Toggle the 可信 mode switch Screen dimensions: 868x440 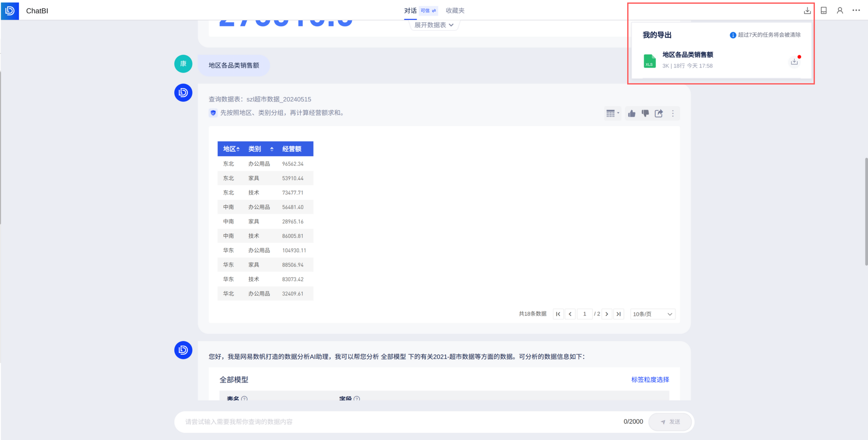click(428, 11)
